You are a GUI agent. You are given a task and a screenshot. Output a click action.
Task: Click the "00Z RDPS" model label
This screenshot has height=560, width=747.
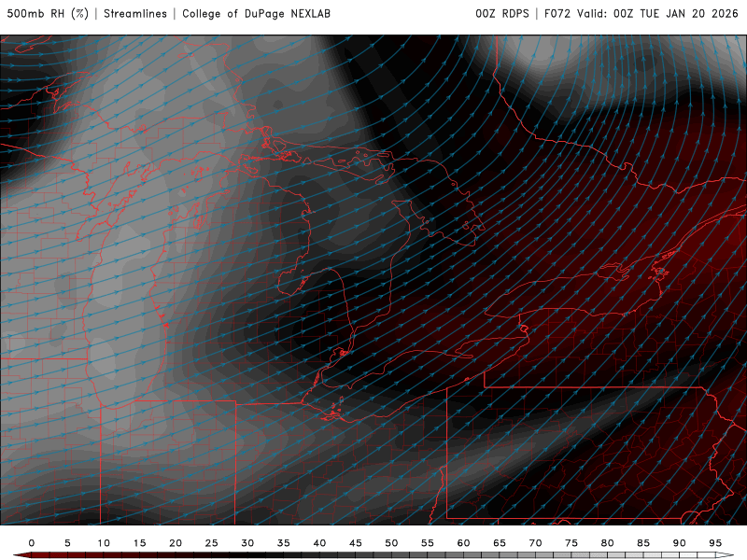(502, 14)
